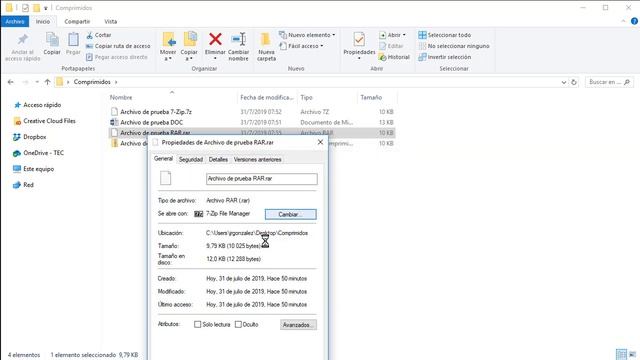Pin to quick access ribbon icon
The width and height of the screenshot is (640, 360).
pos(22,47)
